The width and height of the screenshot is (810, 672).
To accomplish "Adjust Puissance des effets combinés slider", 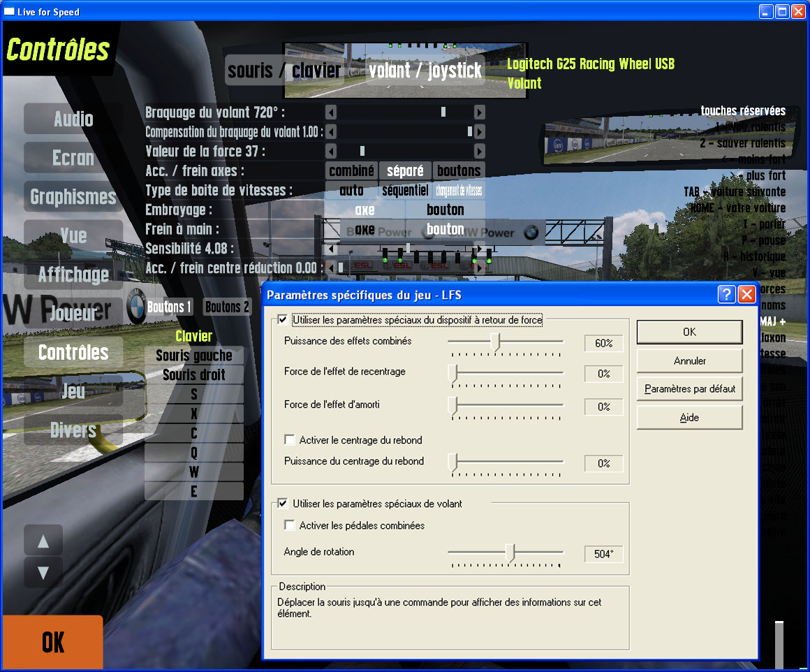I will click(x=496, y=342).
